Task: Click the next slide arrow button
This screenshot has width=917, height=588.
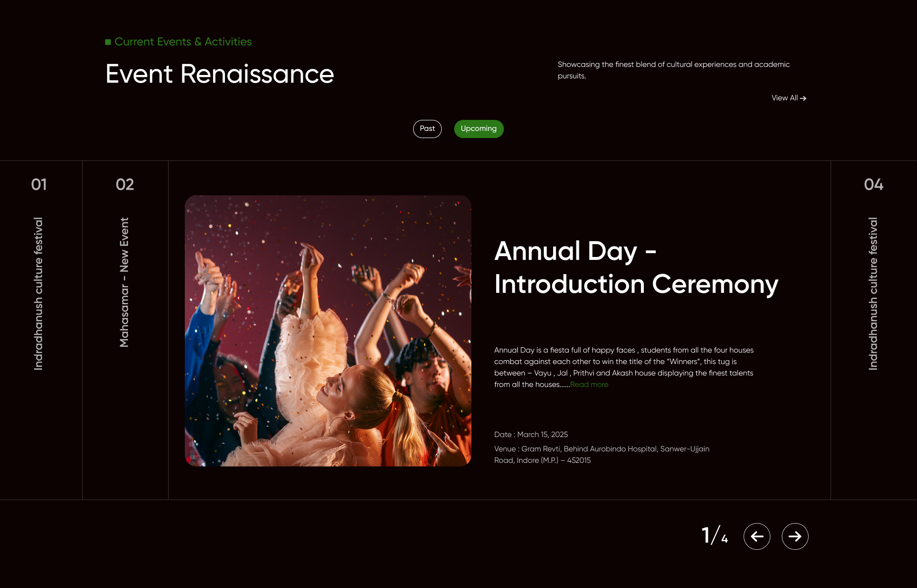Action: point(795,536)
